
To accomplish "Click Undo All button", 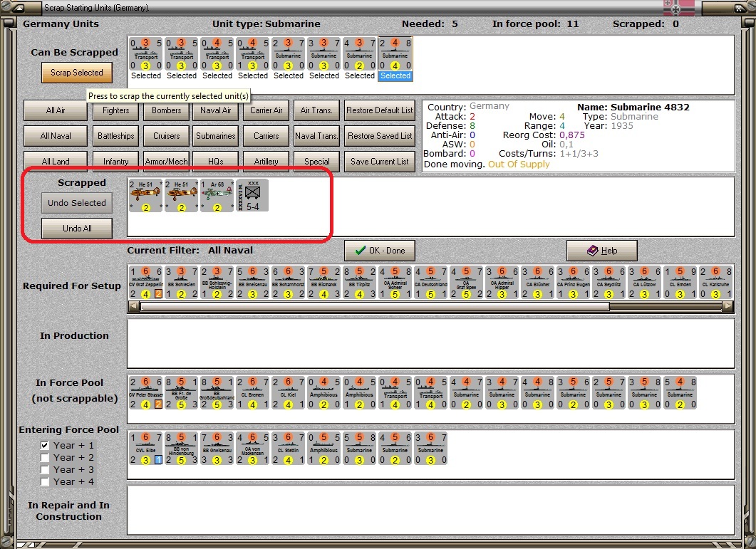I will coord(77,229).
